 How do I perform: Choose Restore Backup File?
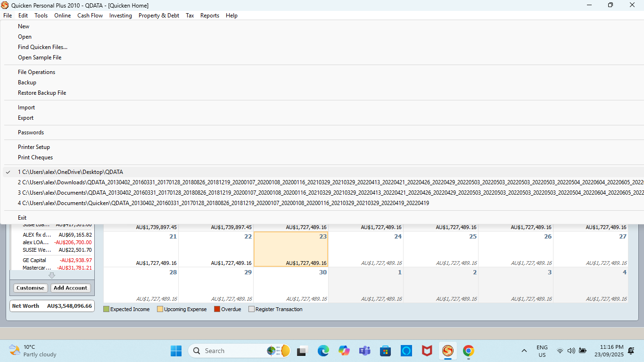pyautogui.click(x=42, y=93)
